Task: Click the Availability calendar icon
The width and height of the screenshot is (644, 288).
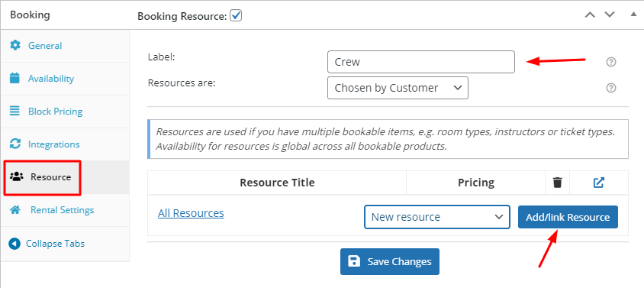Action: [14, 78]
